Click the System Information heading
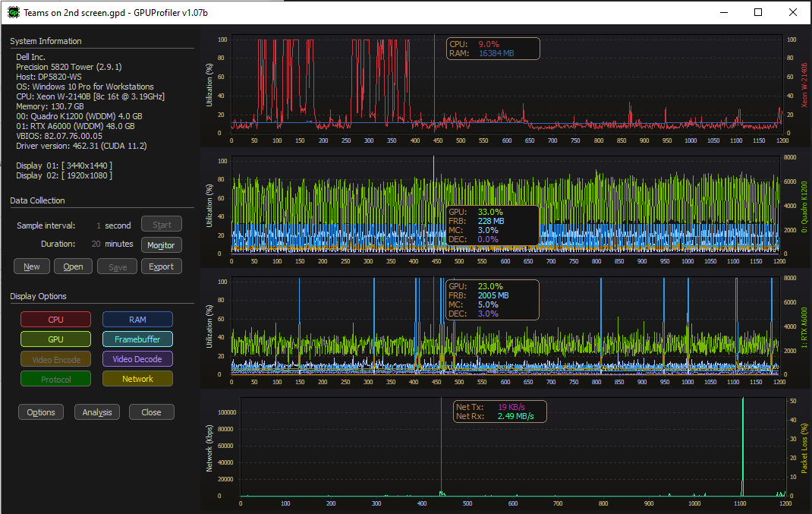The height and width of the screenshot is (514, 812). (x=46, y=41)
